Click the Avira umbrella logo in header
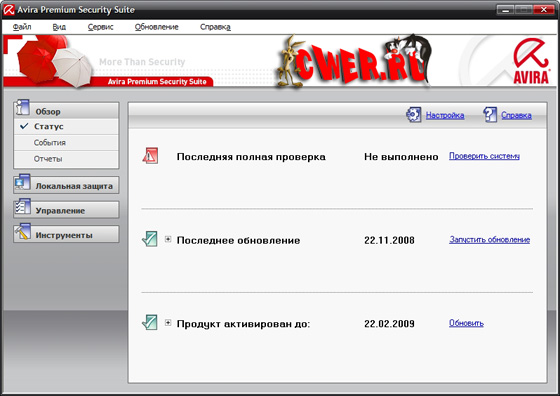Image resolution: width=560 pixels, height=396 pixels. pyautogui.click(x=531, y=61)
